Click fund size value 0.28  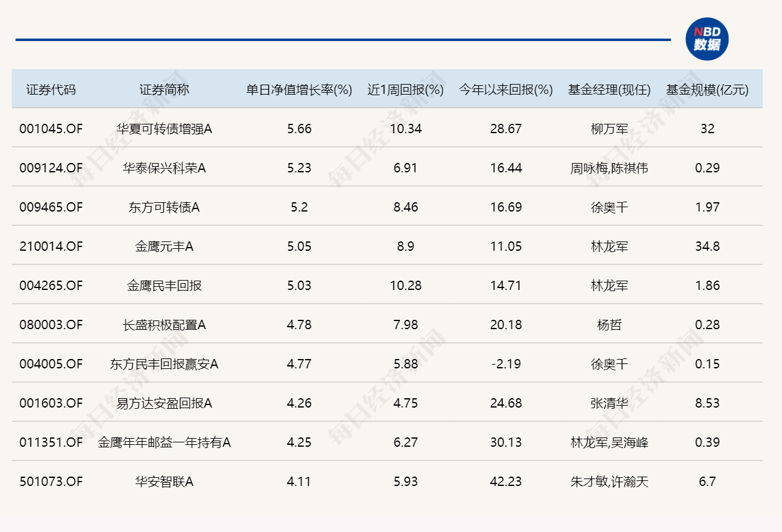[707, 325]
